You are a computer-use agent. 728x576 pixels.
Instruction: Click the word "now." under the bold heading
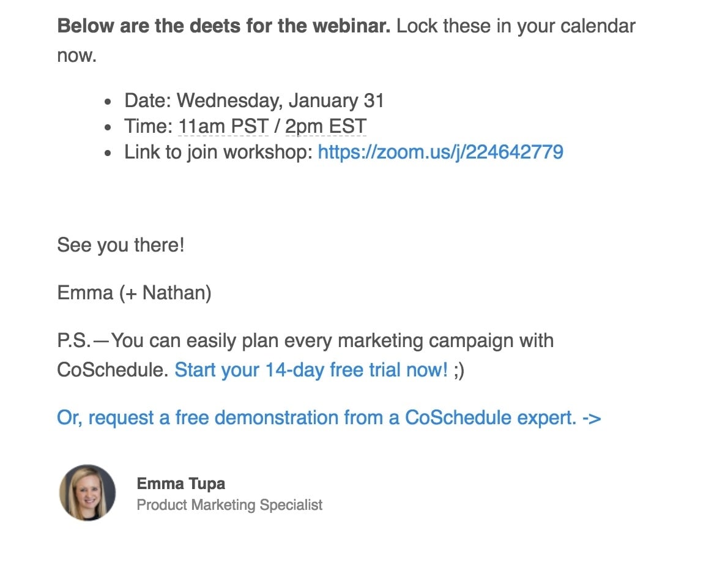[76, 56]
